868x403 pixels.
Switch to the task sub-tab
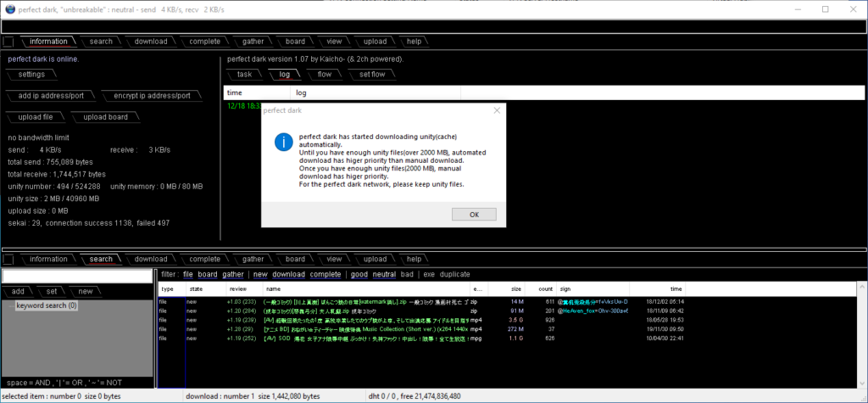click(244, 75)
